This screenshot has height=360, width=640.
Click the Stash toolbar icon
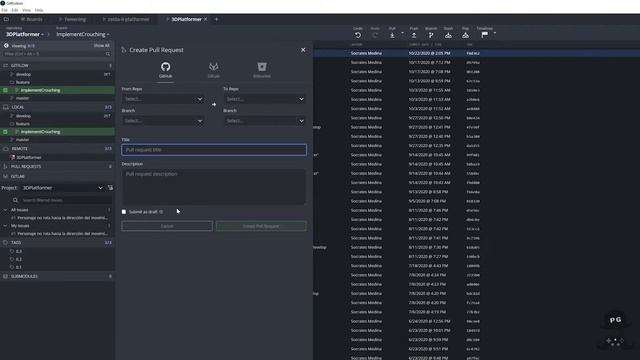tap(448, 36)
